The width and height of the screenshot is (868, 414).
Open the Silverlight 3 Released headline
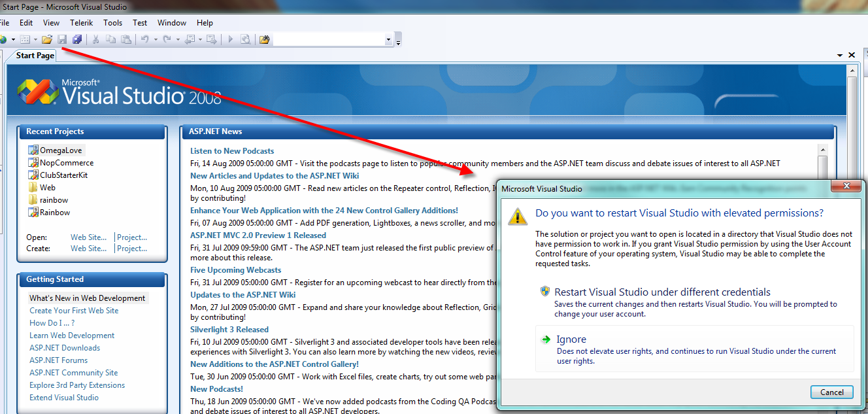click(229, 330)
